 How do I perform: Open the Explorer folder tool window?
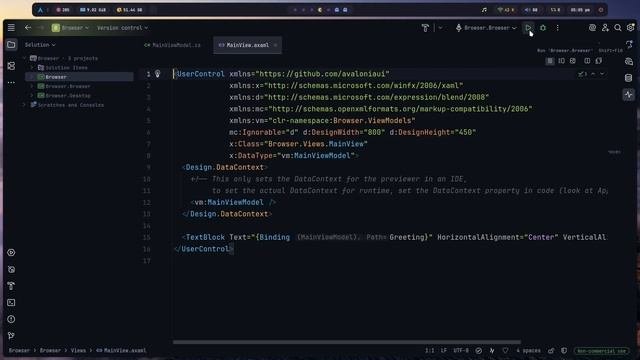(11, 44)
